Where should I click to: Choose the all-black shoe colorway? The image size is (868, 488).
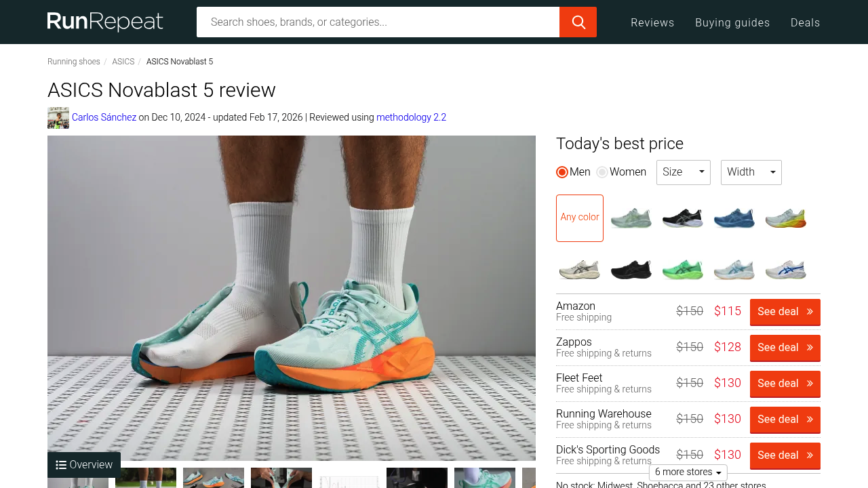point(631,270)
